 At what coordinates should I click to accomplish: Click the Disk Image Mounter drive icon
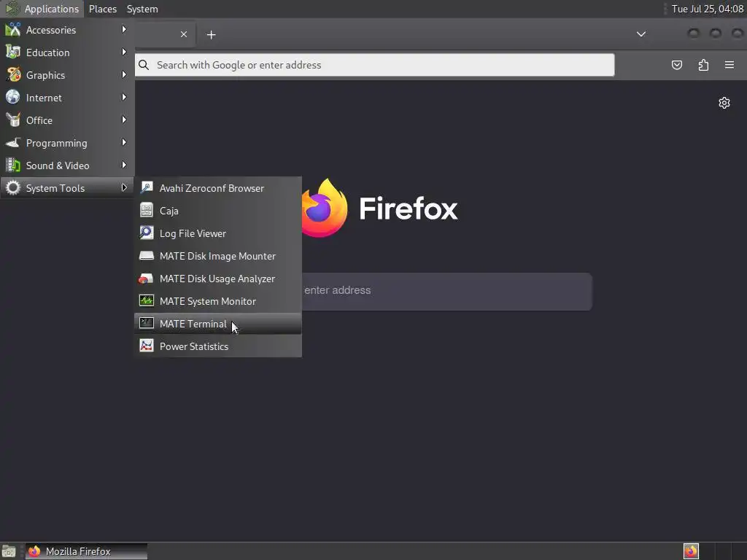[146, 256]
